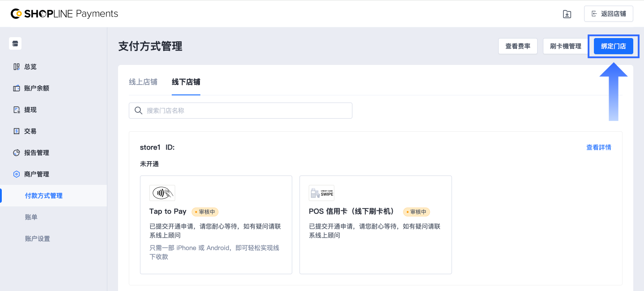The width and height of the screenshot is (644, 291).
Task: Click 查看费率 button
Action: 517,46
